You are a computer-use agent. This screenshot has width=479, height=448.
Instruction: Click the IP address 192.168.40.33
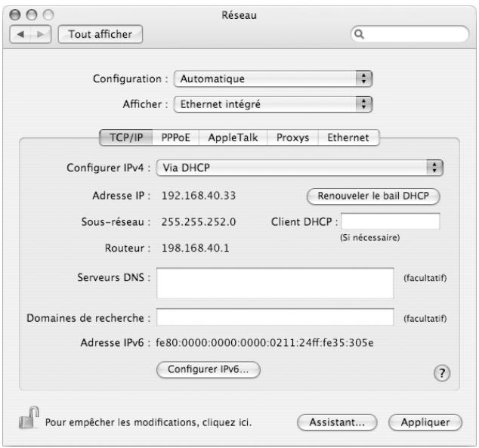point(199,196)
